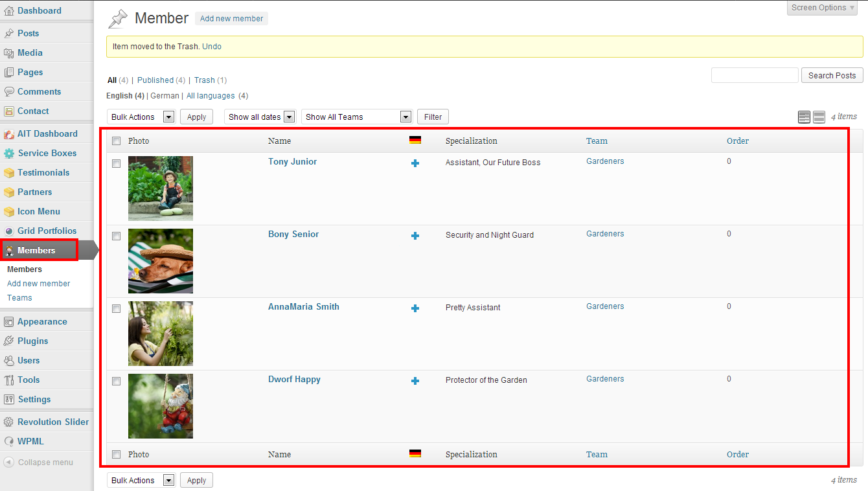
Task: Click the German flag column header
Action: [x=415, y=140]
